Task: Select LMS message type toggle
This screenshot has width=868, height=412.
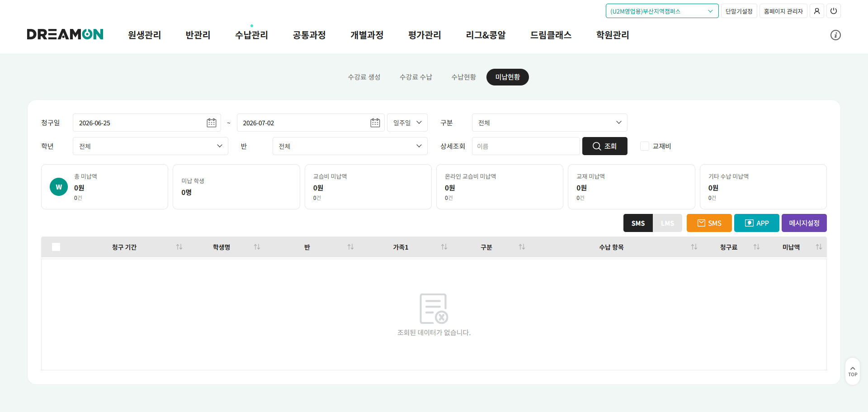Action: (x=667, y=223)
